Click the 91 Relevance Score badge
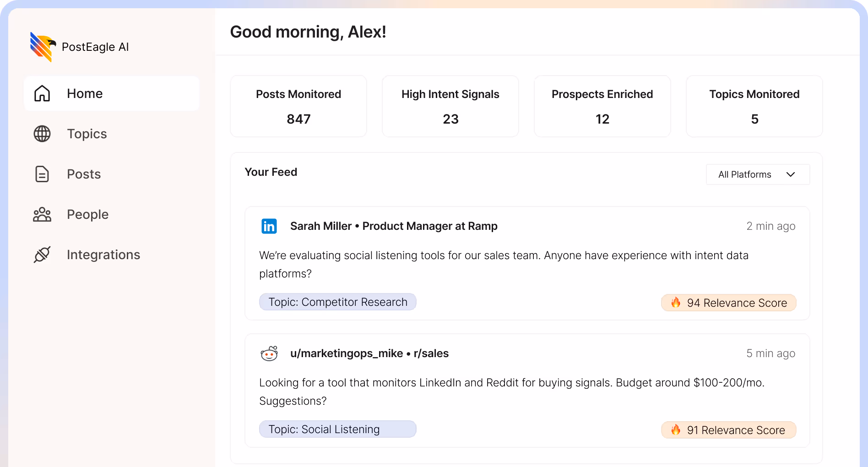 (728, 430)
